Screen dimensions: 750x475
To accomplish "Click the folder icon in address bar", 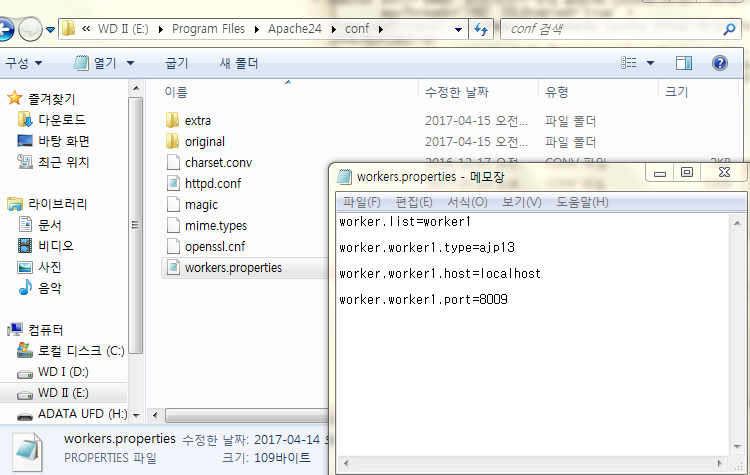I will click(68, 29).
